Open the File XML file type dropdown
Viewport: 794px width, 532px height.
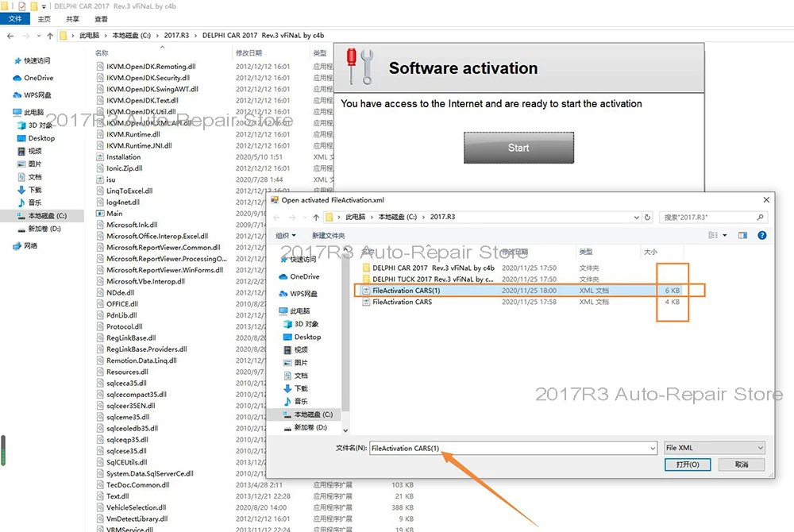click(x=714, y=448)
